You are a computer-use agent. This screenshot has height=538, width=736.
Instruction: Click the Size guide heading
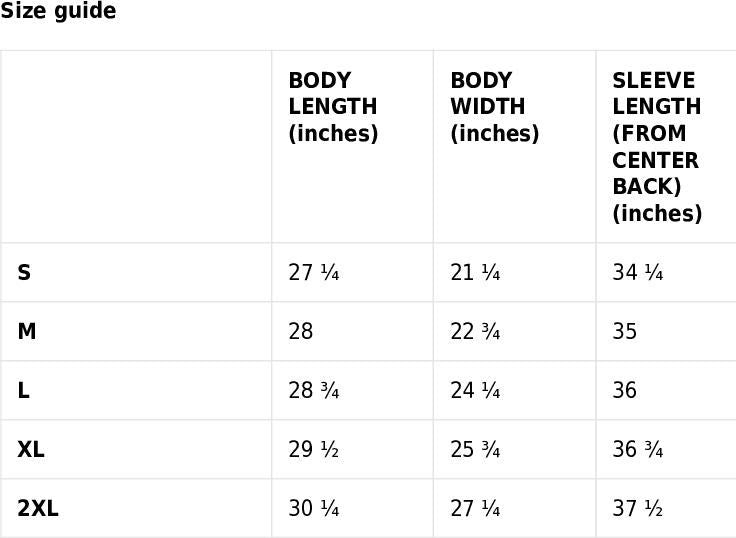pos(58,12)
